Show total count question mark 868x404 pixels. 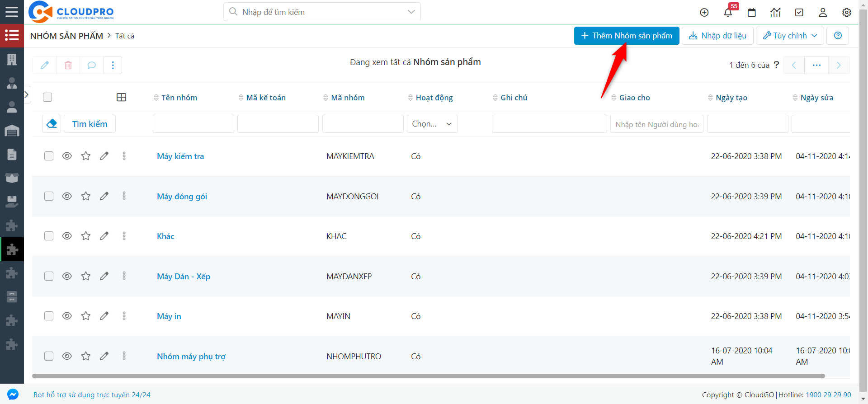(776, 65)
